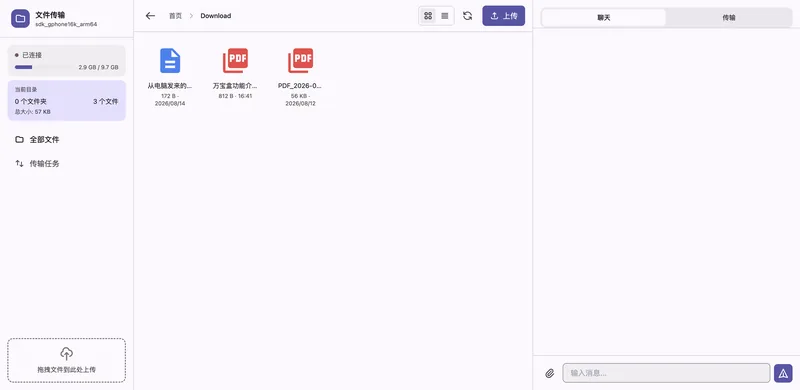Click the 0 个文件夹 count label
Viewport: 800px width, 390px height.
(x=31, y=102)
